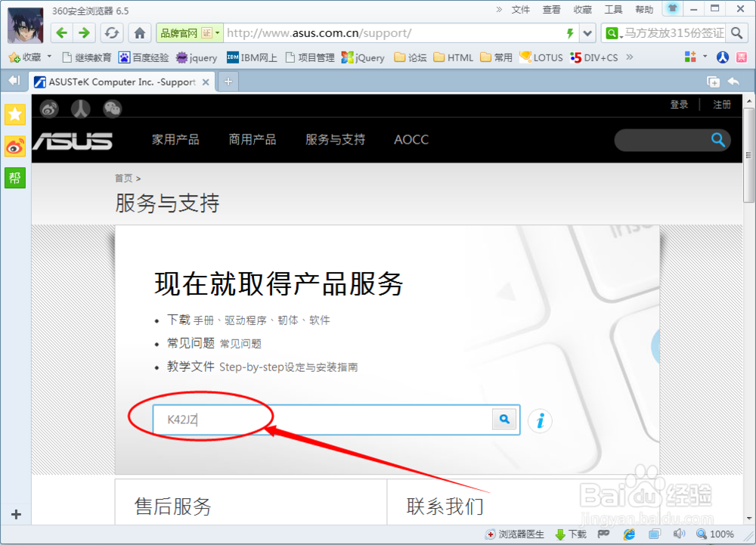Expand the address bar history dropdown

pos(587,33)
